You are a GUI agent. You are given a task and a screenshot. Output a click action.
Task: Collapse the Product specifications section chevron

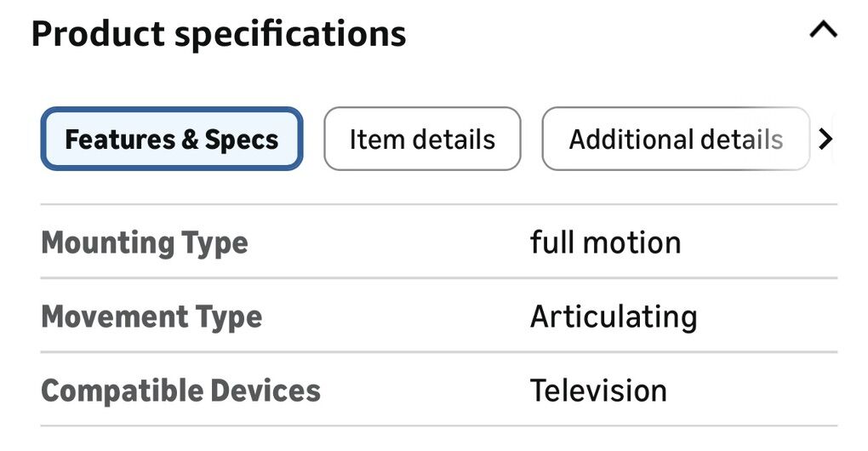click(x=823, y=31)
